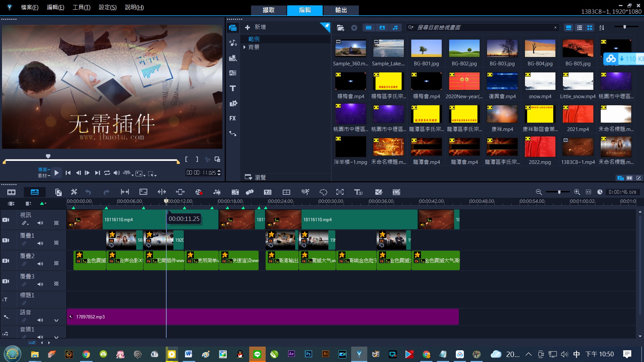This screenshot has height=362, width=644.
Task: Open the 檔案(F) menu
Action: click(30, 7)
